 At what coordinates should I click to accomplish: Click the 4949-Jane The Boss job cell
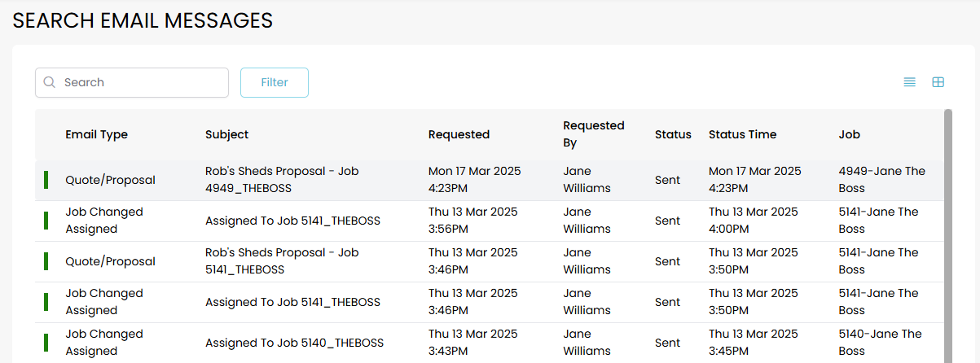click(881, 180)
